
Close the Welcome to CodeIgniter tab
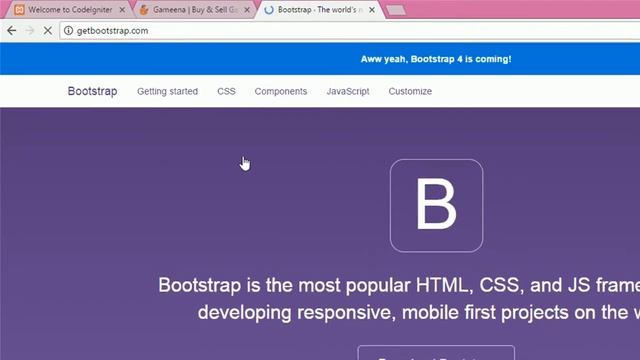coord(122,10)
